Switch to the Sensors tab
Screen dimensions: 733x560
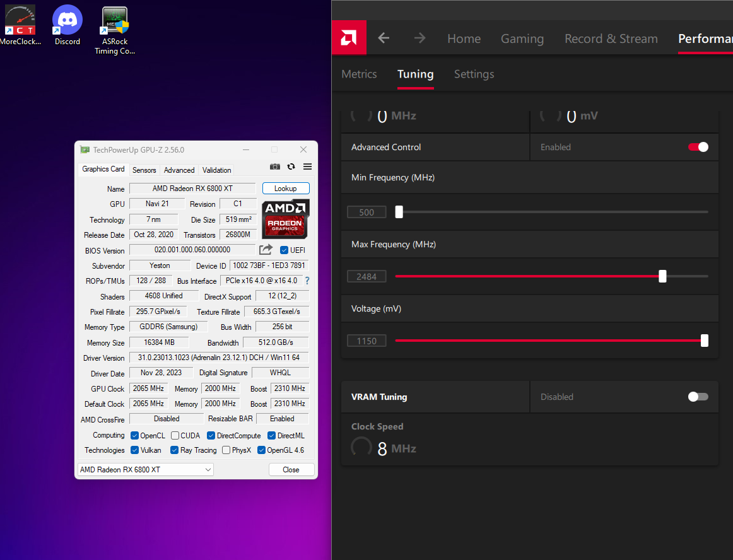[x=144, y=170]
